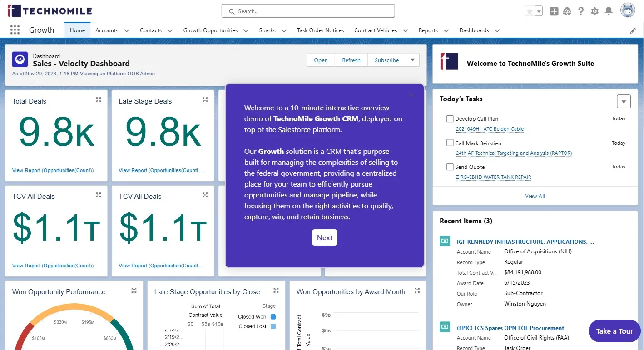This screenshot has height=350, width=644.
Task: Open the Today's Tasks filter dropdown
Action: [624, 102]
